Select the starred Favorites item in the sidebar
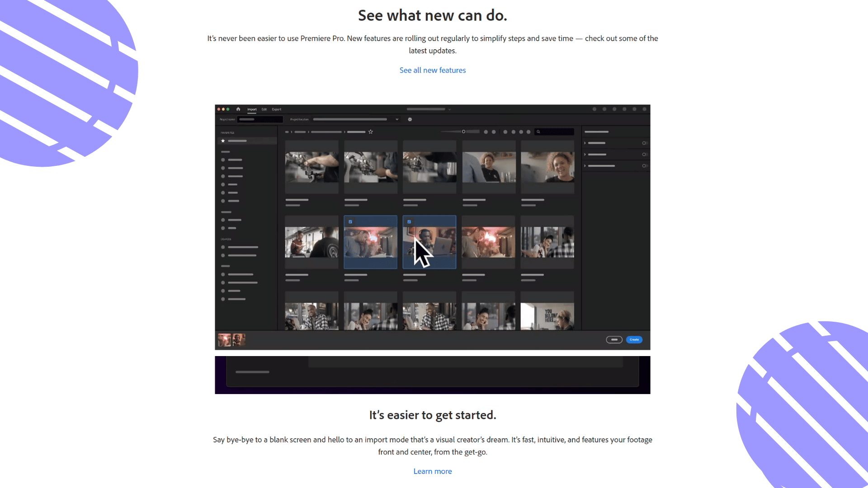Viewport: 868px width, 488px height. pos(247,141)
